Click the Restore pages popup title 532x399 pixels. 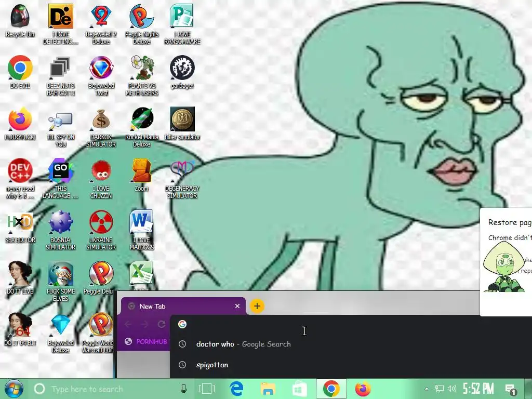(x=510, y=222)
